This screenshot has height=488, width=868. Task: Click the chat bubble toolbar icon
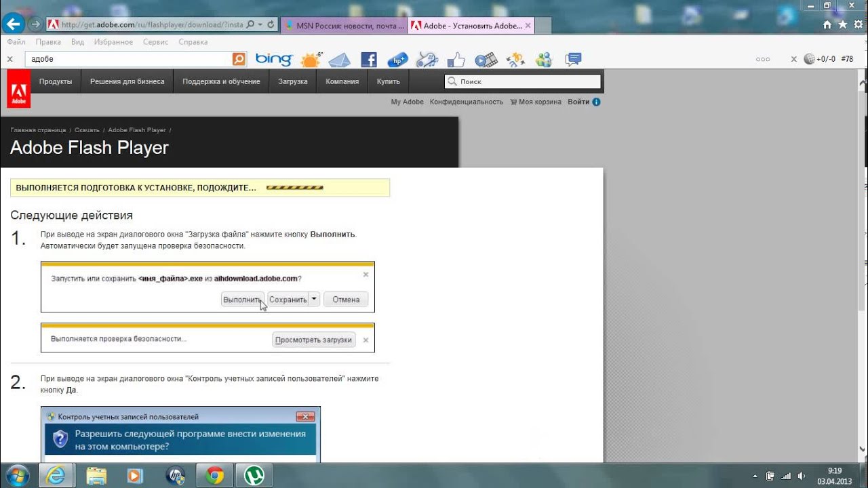pyautogui.click(x=574, y=60)
